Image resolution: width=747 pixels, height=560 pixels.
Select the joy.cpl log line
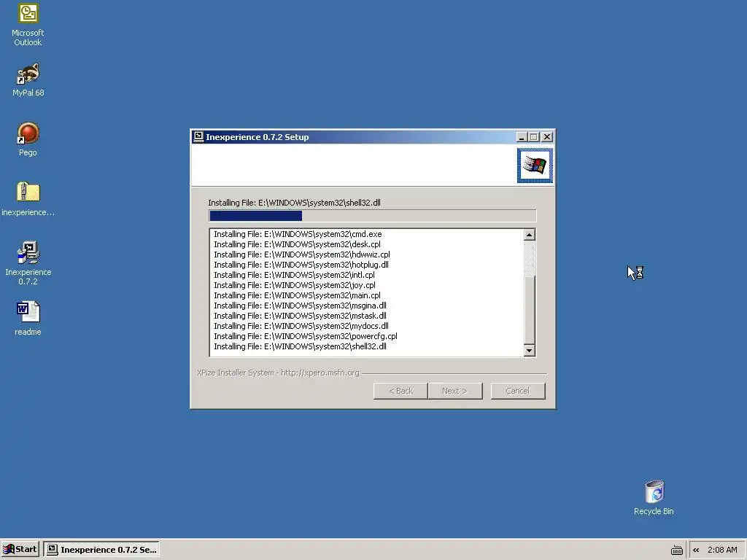pos(295,285)
